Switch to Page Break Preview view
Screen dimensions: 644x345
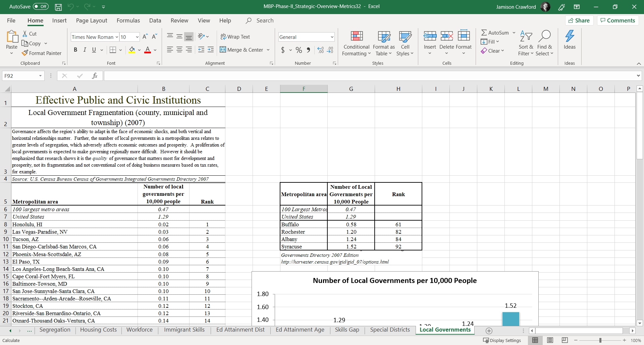tap(565, 340)
